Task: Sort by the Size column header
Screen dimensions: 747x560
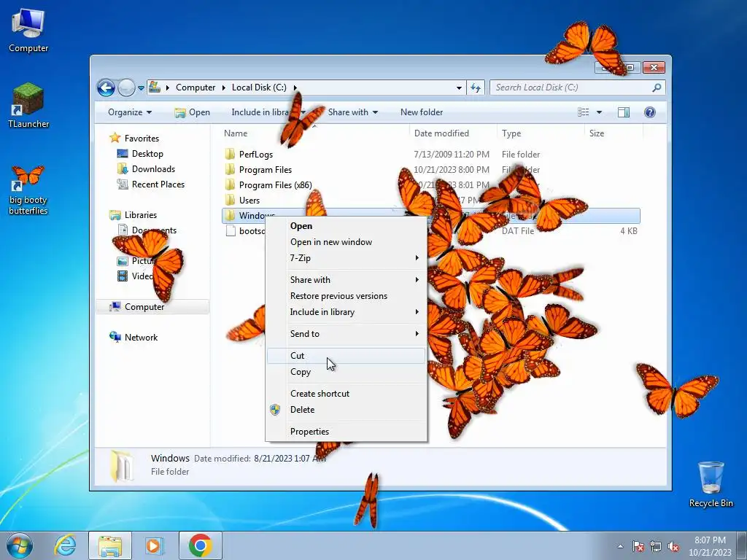Action: (x=597, y=133)
